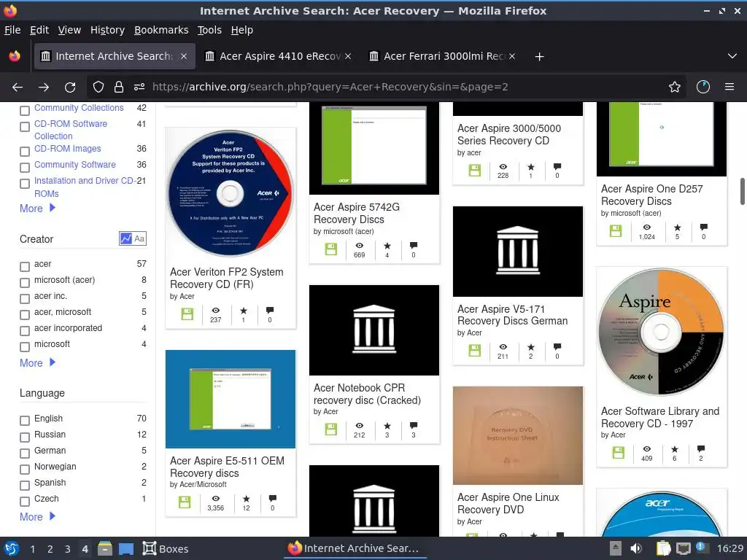747x560 pixels.
Task: Click the page vertical scrollbar thumb
Action: 742,192
